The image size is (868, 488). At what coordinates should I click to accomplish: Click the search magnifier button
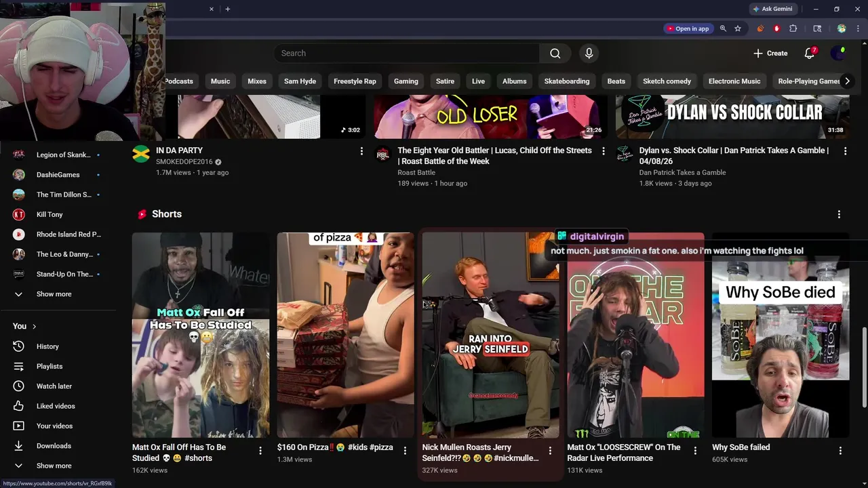click(555, 54)
